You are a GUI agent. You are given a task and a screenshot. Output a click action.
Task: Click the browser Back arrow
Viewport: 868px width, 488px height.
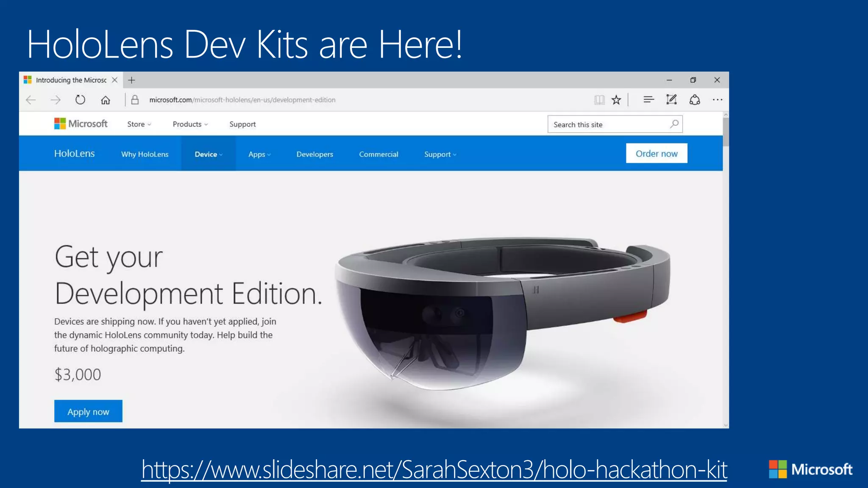[x=31, y=100]
